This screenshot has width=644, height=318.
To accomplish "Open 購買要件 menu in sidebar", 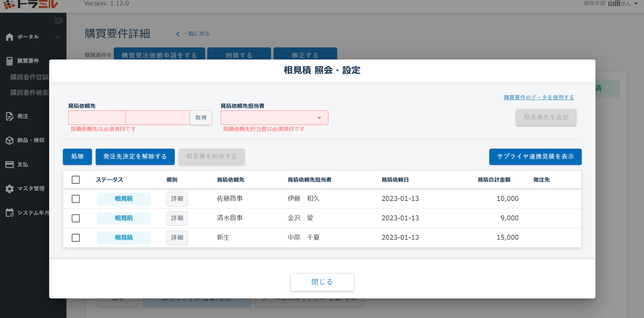I will (28, 61).
